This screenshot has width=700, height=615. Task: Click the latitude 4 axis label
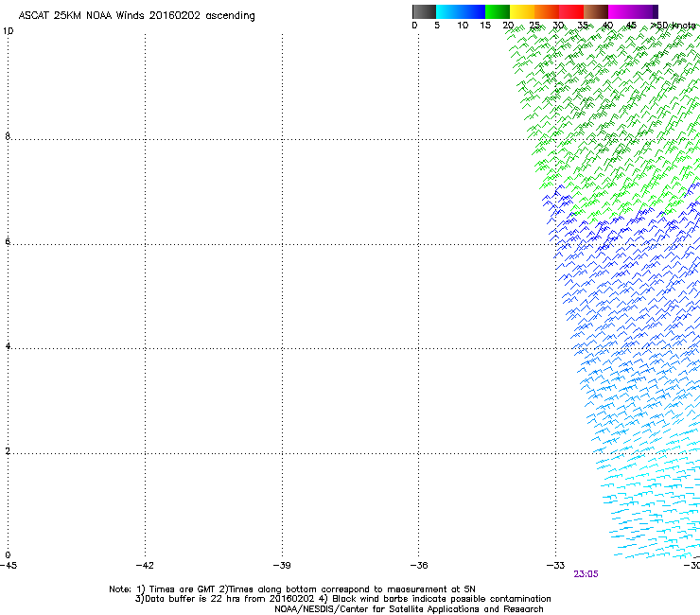point(8,346)
